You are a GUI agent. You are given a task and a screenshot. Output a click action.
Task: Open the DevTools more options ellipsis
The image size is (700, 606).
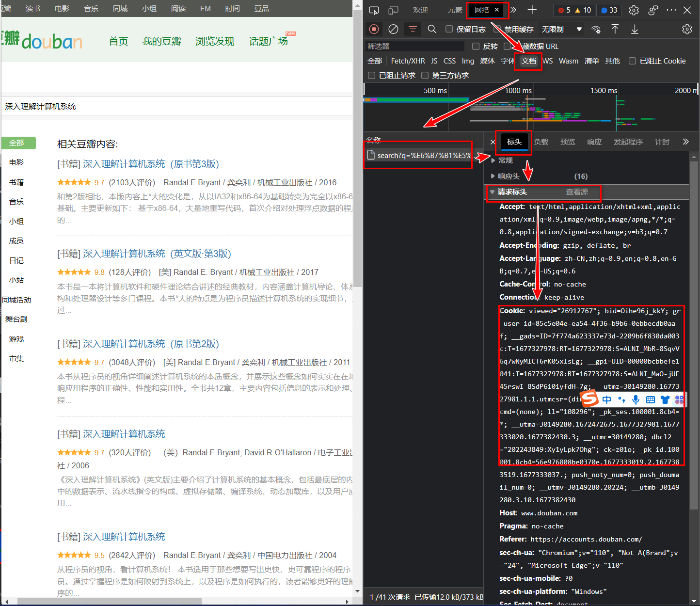point(671,10)
